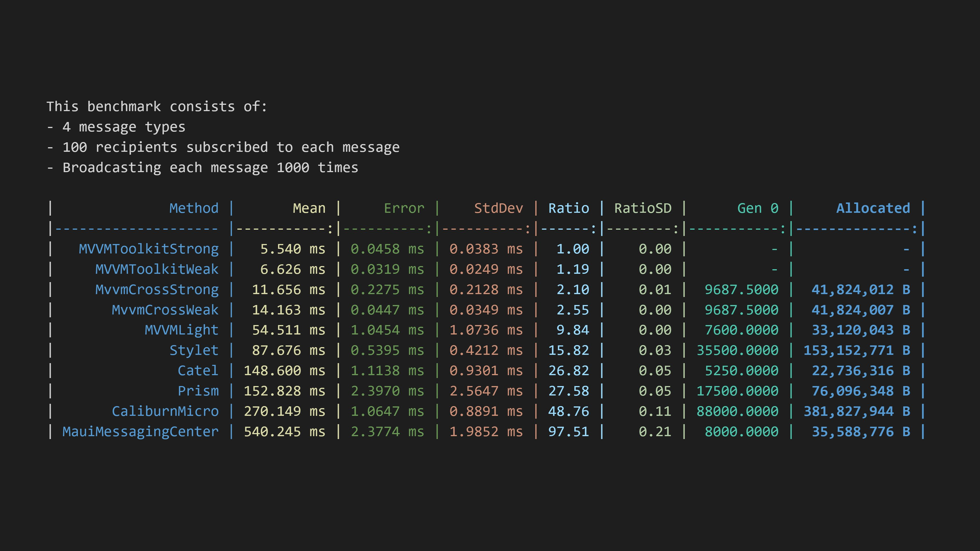
Task: Click the 6.626 ms mean value
Action: click(x=293, y=269)
